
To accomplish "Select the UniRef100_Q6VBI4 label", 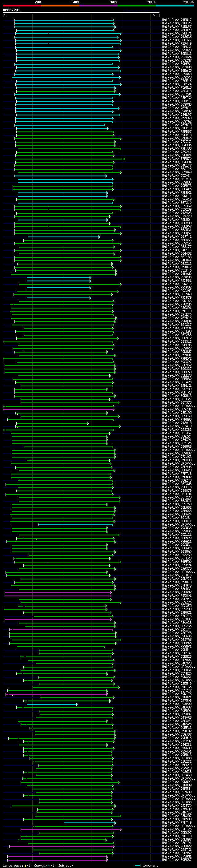I will (x=177, y=108).
